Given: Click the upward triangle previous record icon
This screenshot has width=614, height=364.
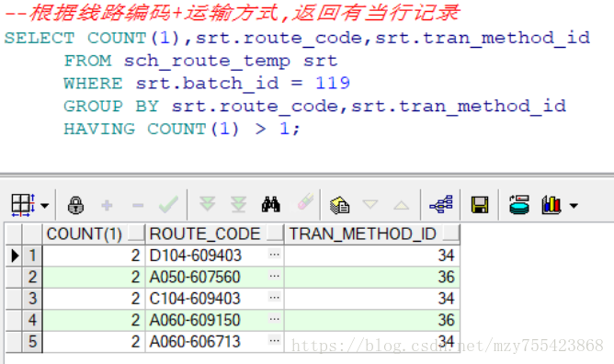Looking at the screenshot, I should 402,205.
